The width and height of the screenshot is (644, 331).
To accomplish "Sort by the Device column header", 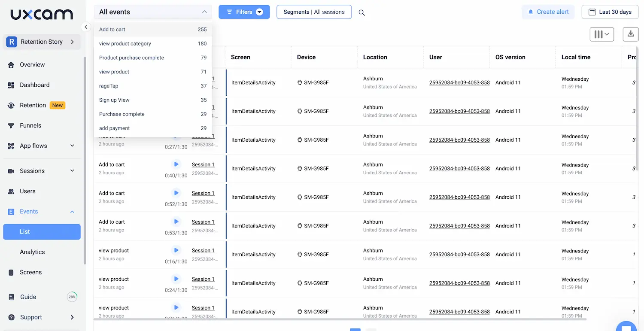I will point(306,57).
